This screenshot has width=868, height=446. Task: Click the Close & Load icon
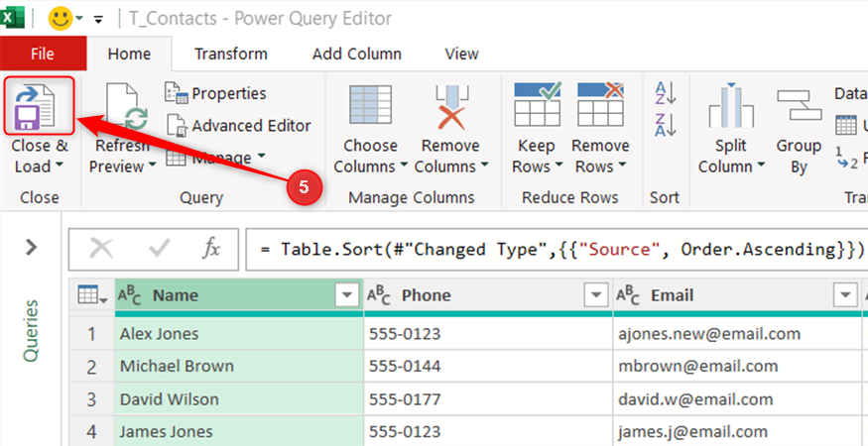[37, 106]
